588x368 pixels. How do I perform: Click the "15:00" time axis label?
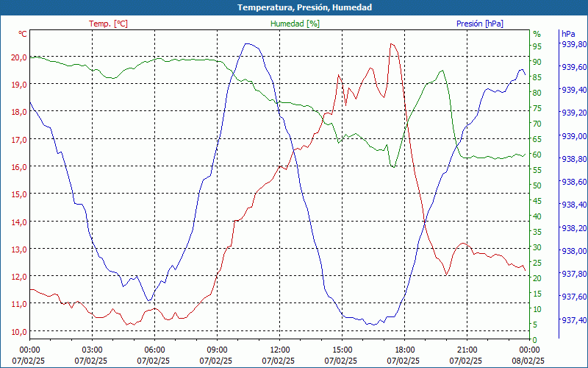click(342, 350)
